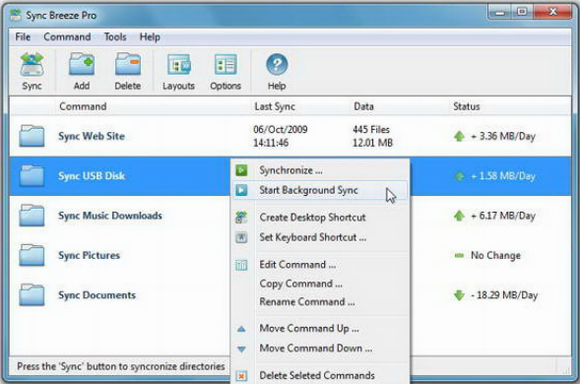Click the Data column header
580x384 pixels.
click(x=364, y=107)
